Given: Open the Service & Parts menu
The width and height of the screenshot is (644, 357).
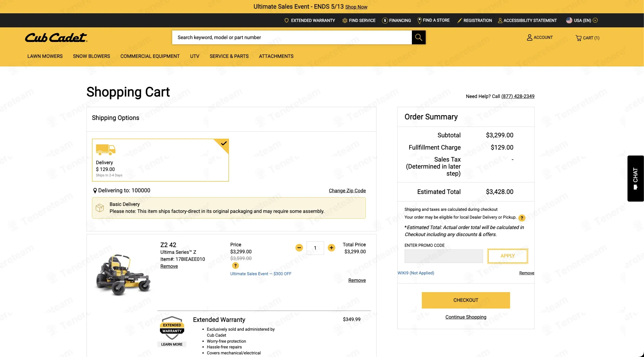Looking at the screenshot, I should (x=229, y=56).
